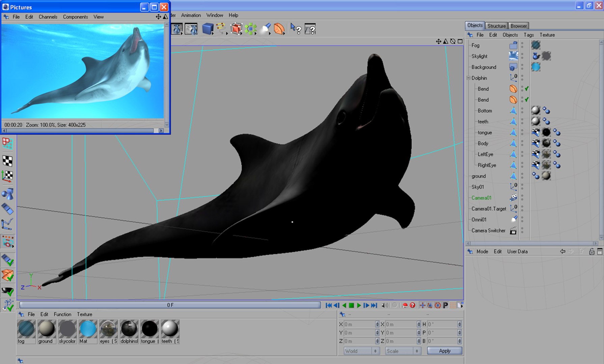
Task: Open the Animation menu
Action: point(191,15)
